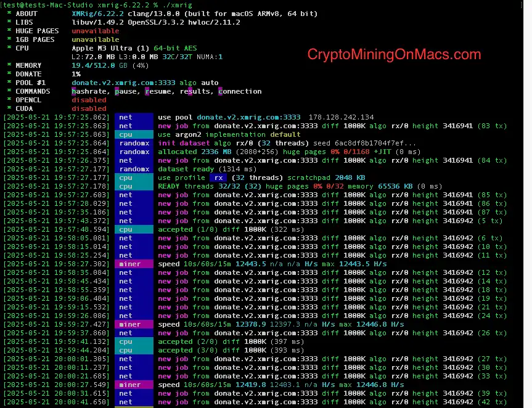Click scratchpad 2048 KB text
The height and width of the screenshot is (408, 532).
tap(326, 177)
